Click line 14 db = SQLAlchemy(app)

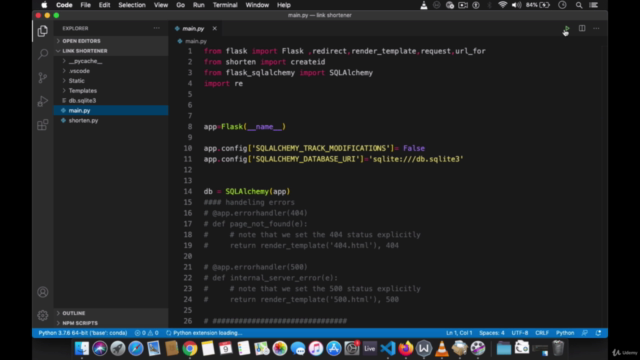point(247,191)
